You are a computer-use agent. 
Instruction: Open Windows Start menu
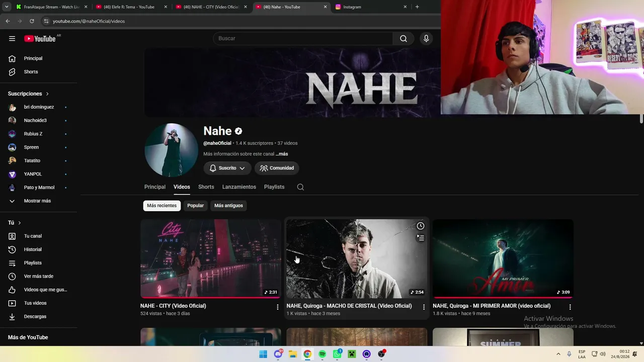[x=263, y=354]
